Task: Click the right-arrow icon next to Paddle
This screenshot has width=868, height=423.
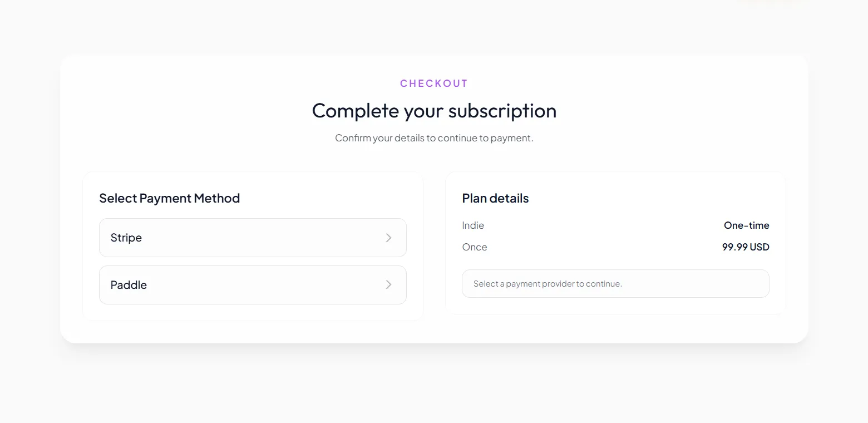Action: (x=388, y=284)
